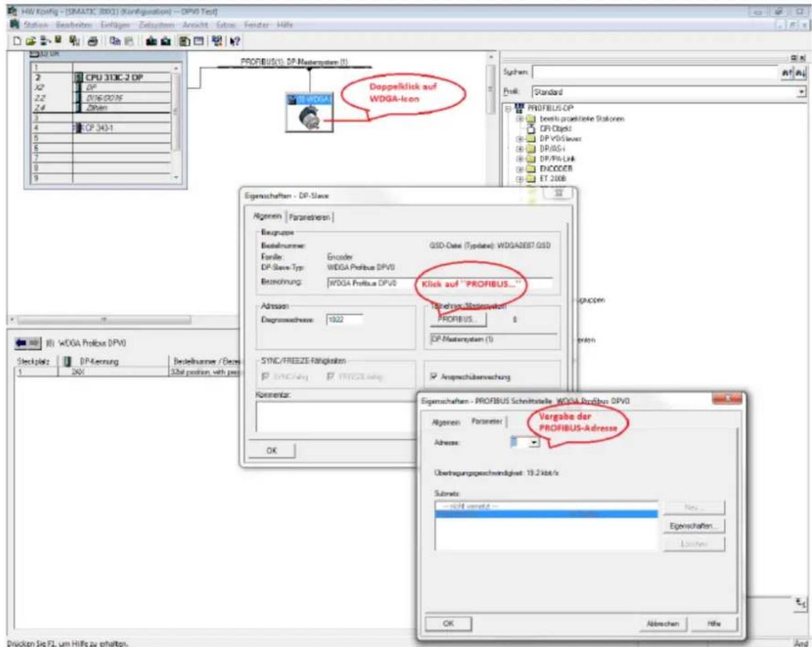Expand the DP/PA-Link folder

click(519, 158)
